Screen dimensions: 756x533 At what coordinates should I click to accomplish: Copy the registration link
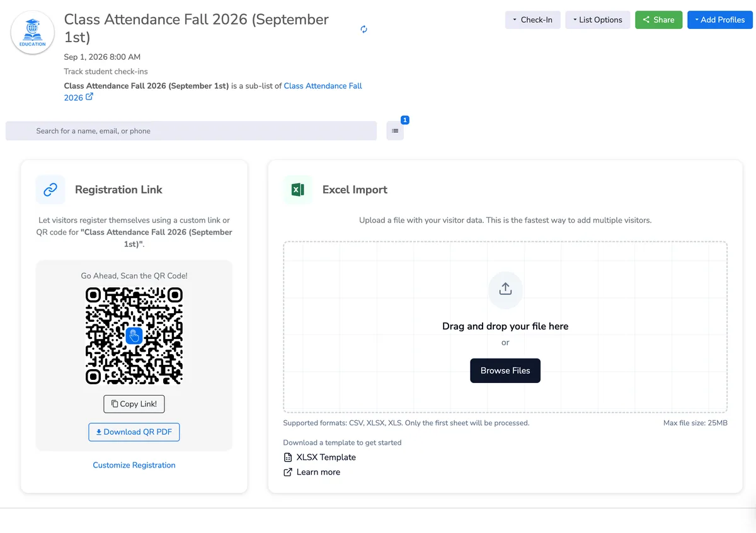[134, 404]
